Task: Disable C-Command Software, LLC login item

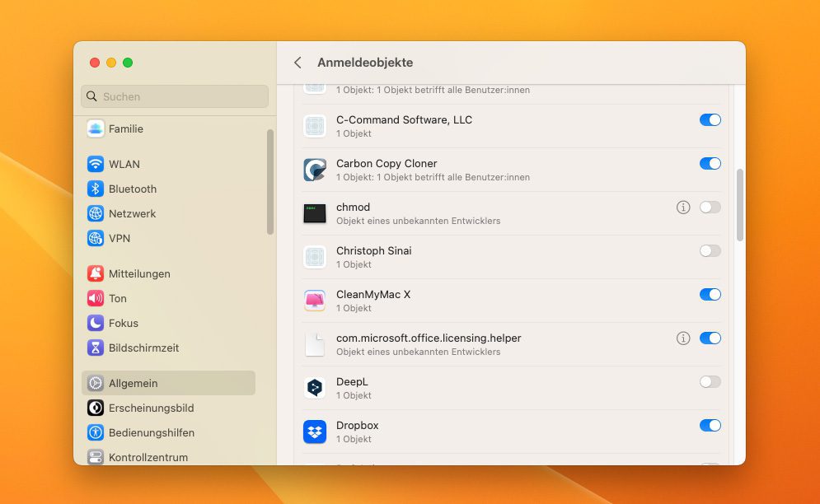Action: point(710,119)
